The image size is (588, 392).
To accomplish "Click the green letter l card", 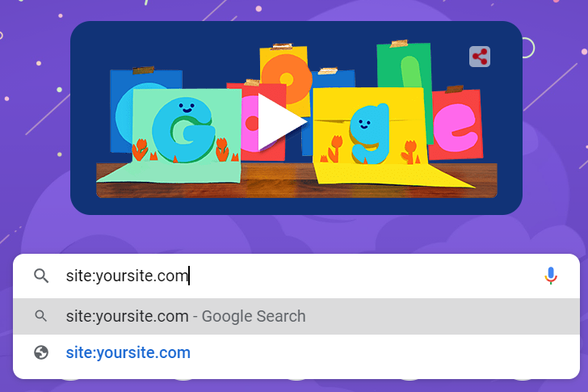I will click(x=405, y=64).
